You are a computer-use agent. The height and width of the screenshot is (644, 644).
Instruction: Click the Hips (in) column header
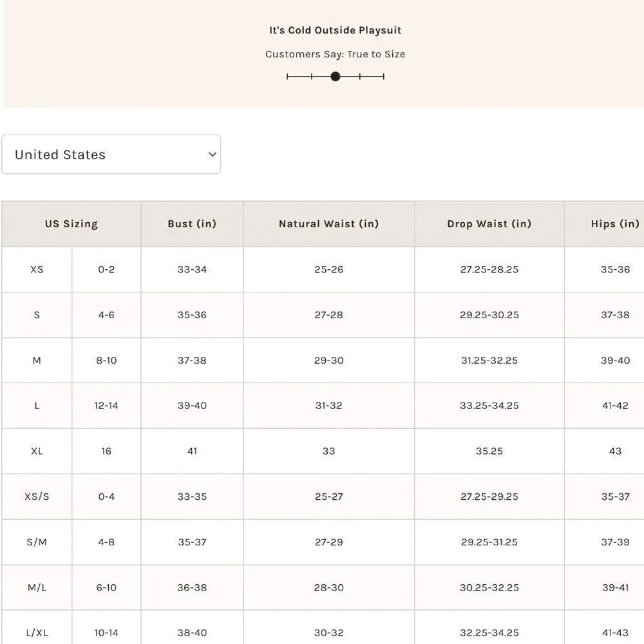click(x=605, y=224)
